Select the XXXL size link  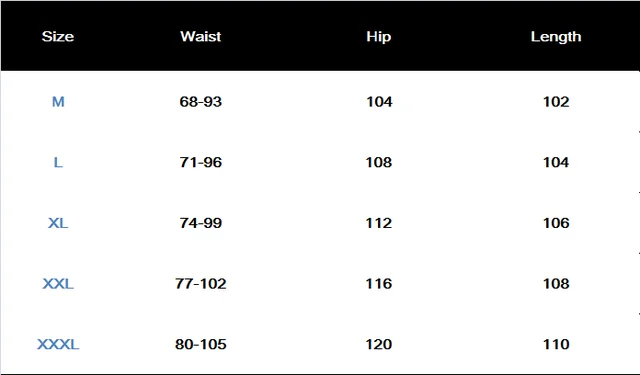[x=58, y=344]
